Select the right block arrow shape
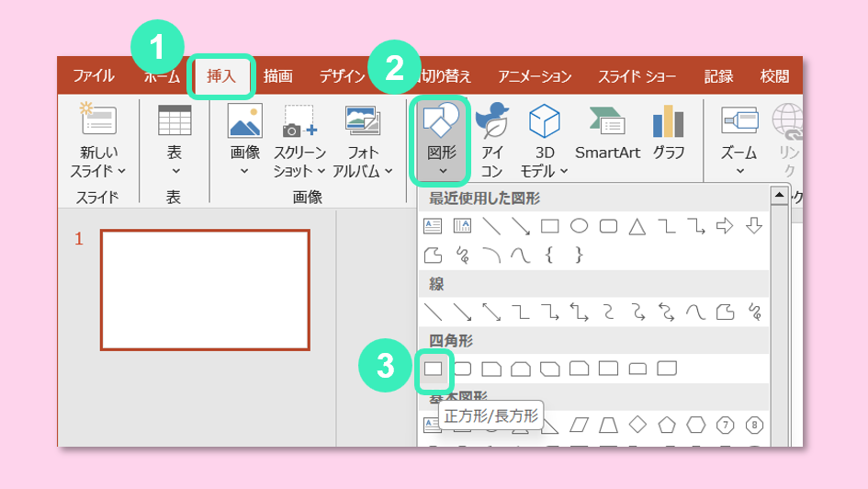The image size is (868, 489). 725,226
